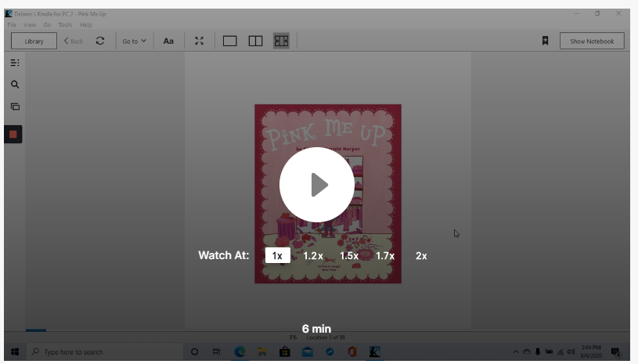Open Mail app from taskbar

[x=307, y=351]
